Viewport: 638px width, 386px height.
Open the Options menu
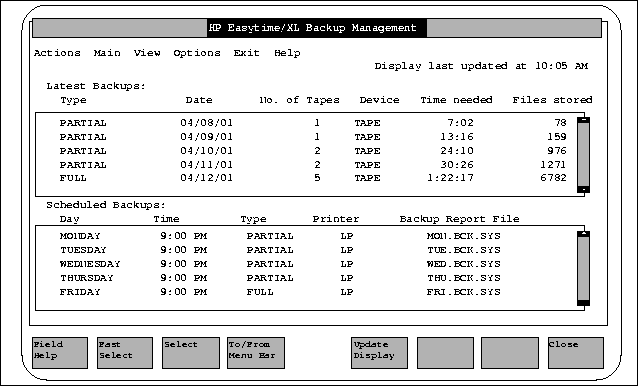point(197,53)
